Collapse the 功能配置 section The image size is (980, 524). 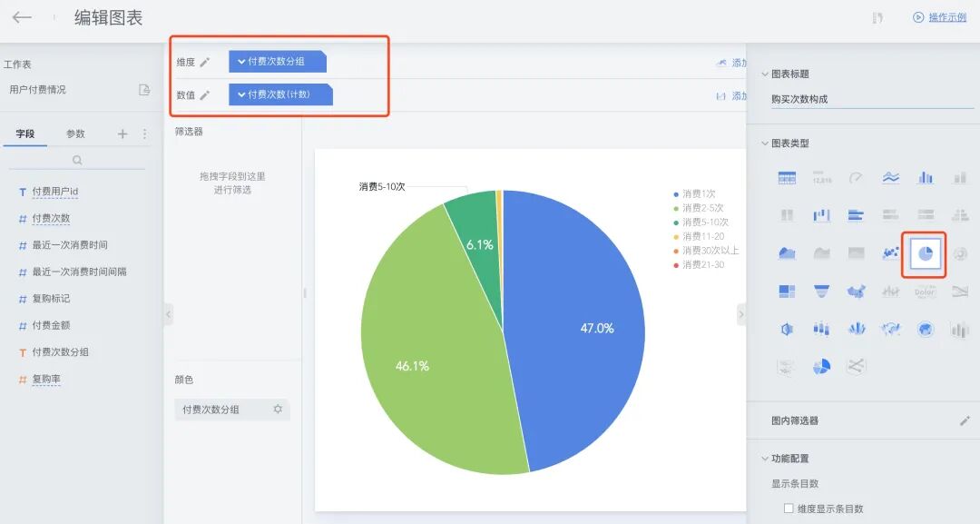(x=765, y=459)
